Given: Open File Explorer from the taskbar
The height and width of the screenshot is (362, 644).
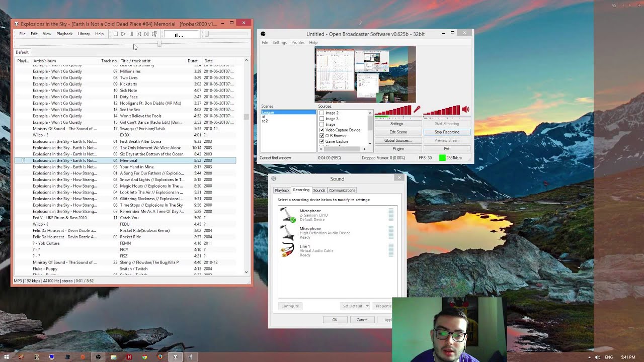Looking at the screenshot, I should 114,357.
